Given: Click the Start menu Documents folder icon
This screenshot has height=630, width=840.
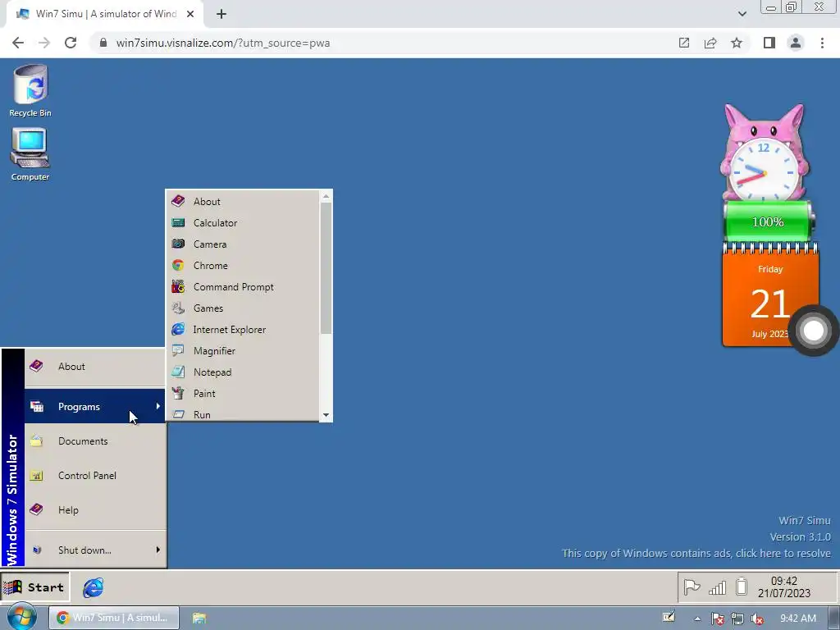Looking at the screenshot, I should pos(36,441).
